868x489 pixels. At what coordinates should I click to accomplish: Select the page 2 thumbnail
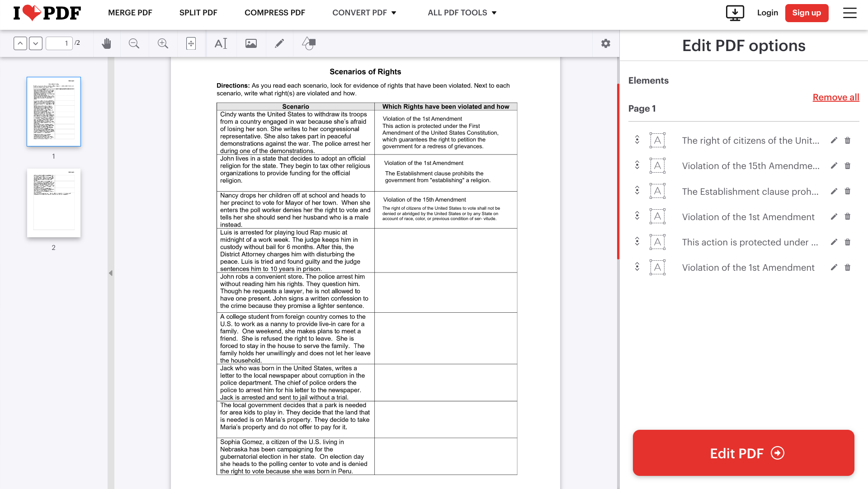point(53,202)
